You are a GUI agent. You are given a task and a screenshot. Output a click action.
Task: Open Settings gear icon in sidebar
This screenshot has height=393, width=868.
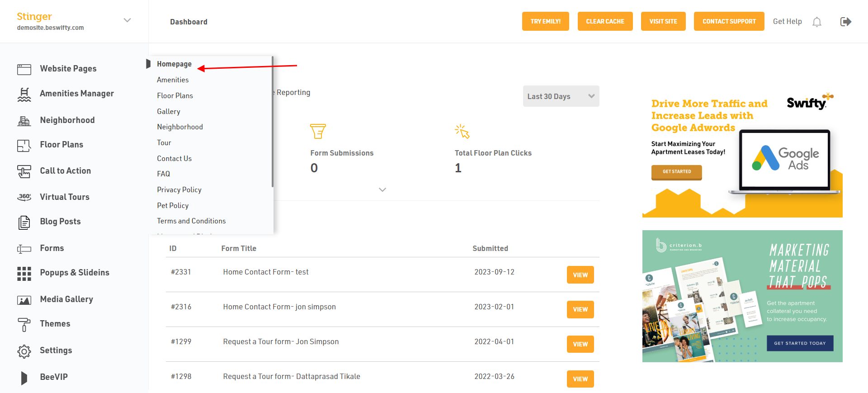point(24,351)
